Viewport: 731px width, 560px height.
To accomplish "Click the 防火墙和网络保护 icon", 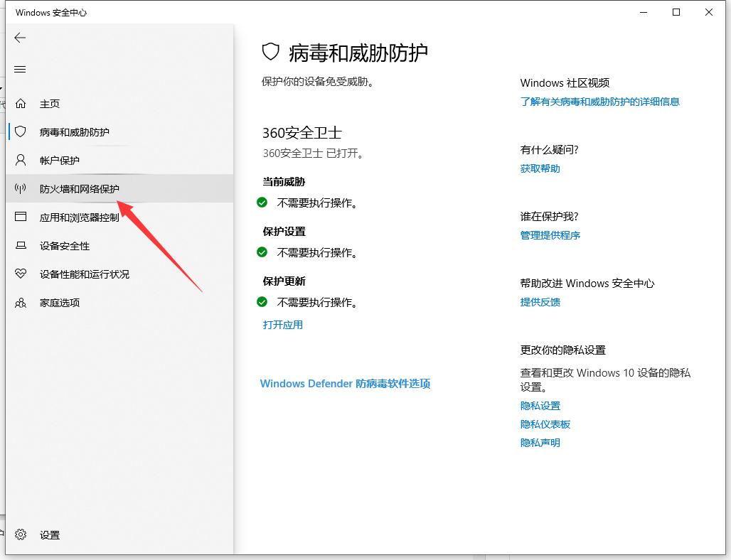I will 21,188.
